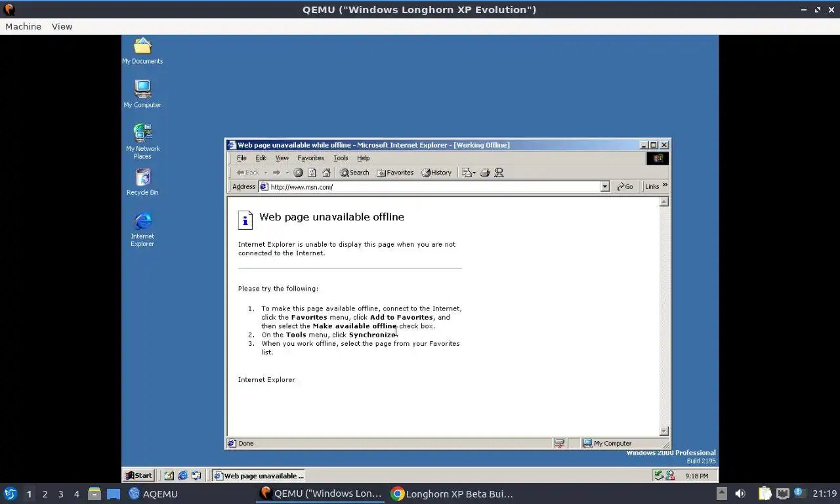This screenshot has height=504, width=840.
Task: Select the Internet Explorer desktop shortcut
Action: [142, 230]
